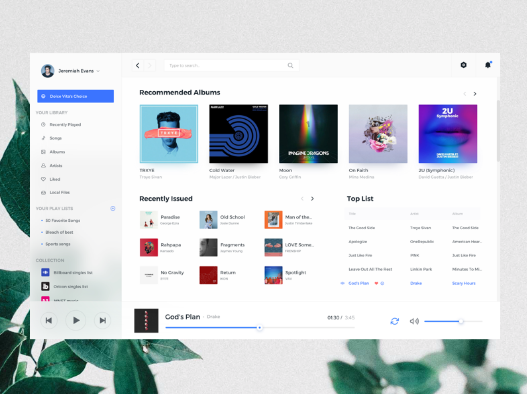Show next Recommended Albums with right chevron
The height and width of the screenshot is (394, 527).
click(475, 94)
